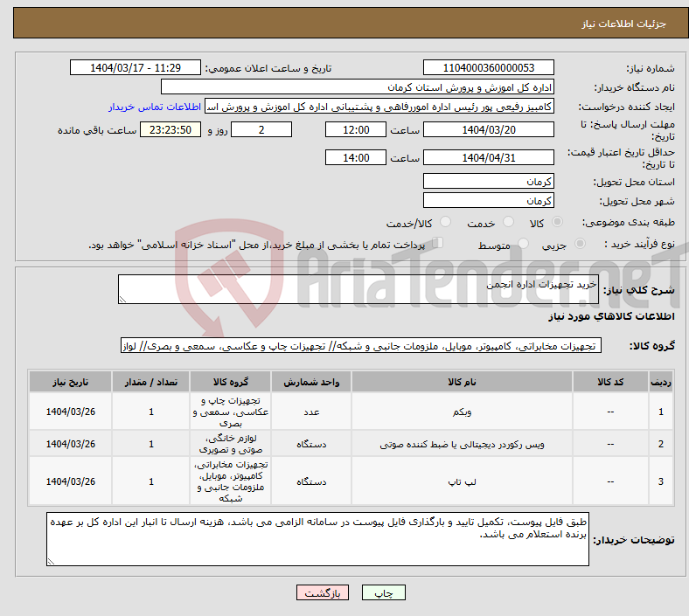689x616 pixels.
Task: Click the گروه کالا product group field
Action: 361,345
